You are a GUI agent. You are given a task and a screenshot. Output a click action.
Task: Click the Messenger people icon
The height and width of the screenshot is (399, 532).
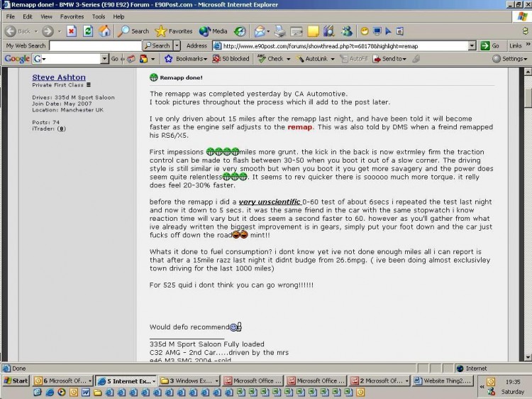click(346, 31)
